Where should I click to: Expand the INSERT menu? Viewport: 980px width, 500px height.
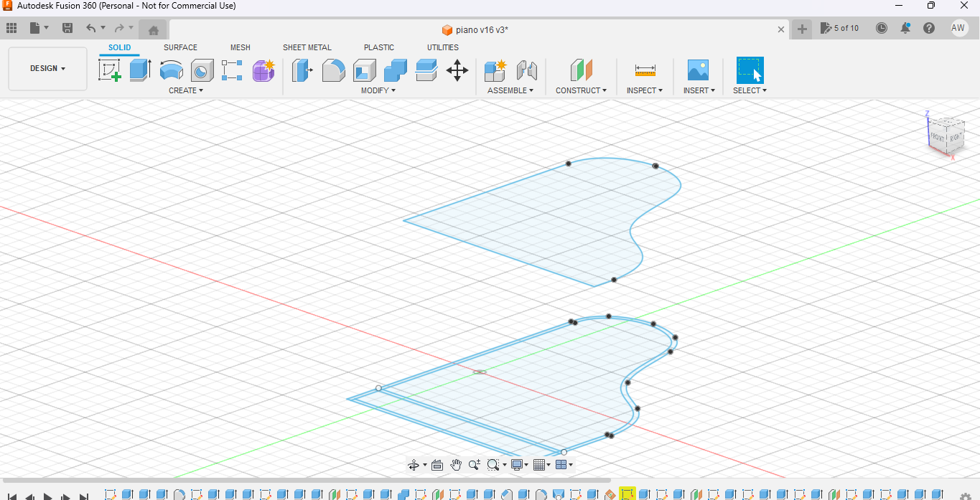[x=699, y=90]
